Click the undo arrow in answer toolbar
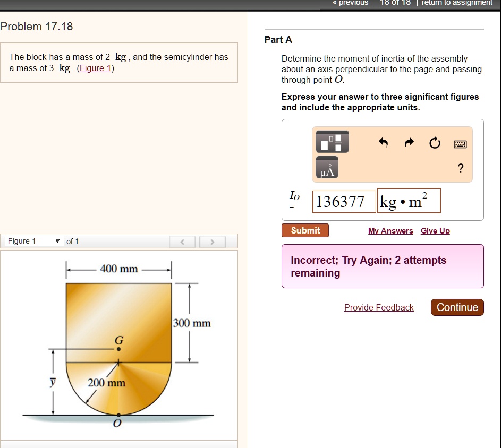This screenshot has width=501, height=448. (384, 142)
